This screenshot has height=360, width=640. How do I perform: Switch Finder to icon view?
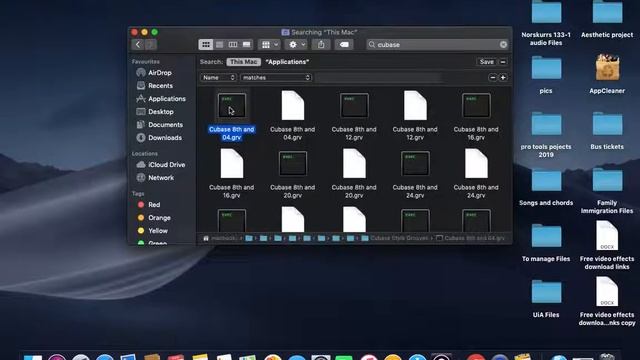click(206, 44)
